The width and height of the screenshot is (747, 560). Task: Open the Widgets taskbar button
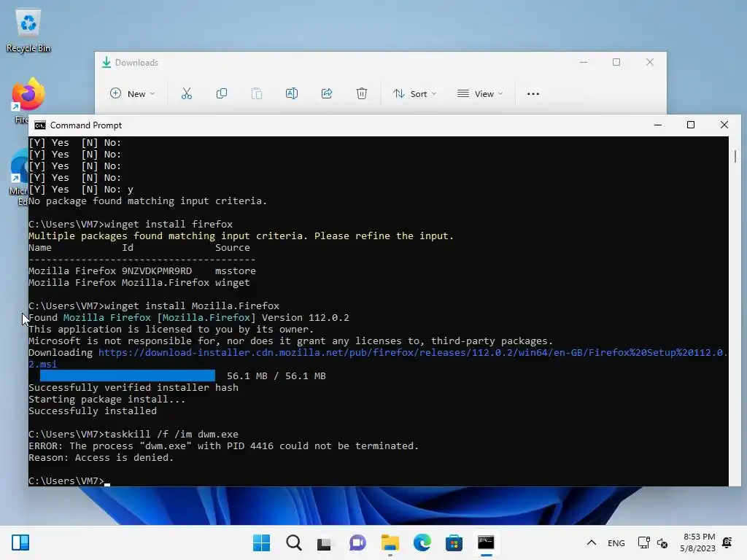click(x=20, y=542)
